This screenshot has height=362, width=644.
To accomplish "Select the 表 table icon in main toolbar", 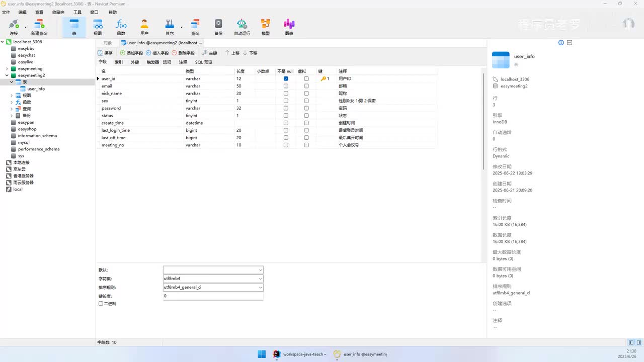I will click(74, 27).
